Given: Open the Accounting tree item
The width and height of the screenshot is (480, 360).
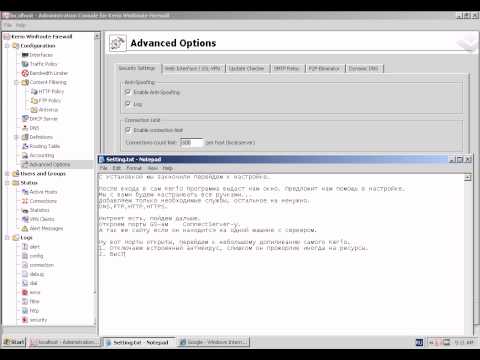Looking at the screenshot, I should (38, 155).
